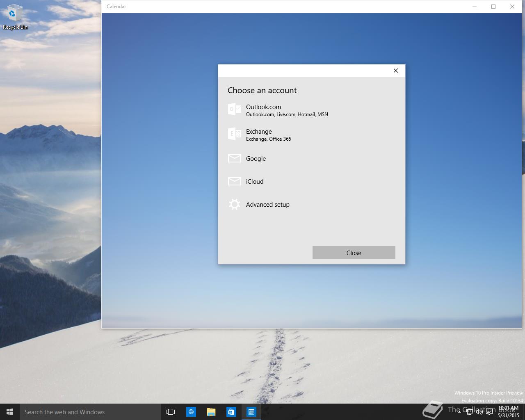Click the Outlook.com envelope icon
The height and width of the screenshot is (420, 525).
235,109
